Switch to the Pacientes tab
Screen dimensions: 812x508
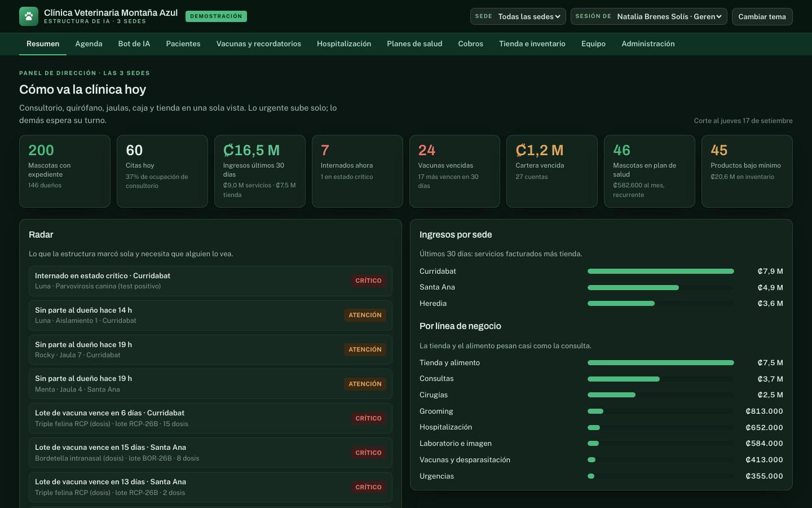point(183,43)
